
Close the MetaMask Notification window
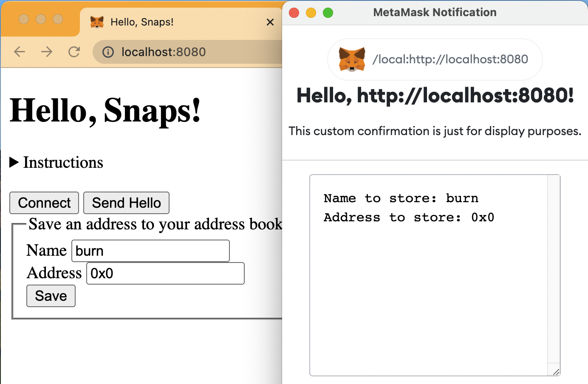[x=294, y=13]
